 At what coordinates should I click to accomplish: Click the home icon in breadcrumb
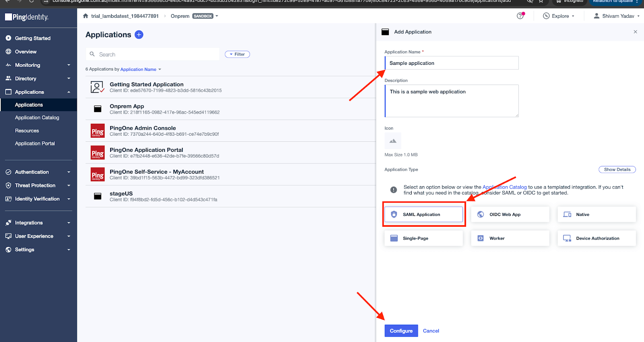click(85, 16)
